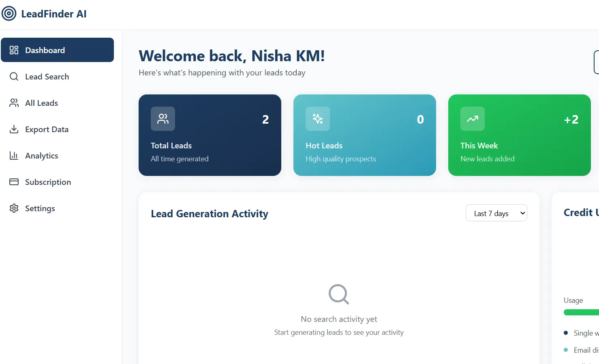The height and width of the screenshot is (364, 599).
Task: Click the Dashboard grid icon in sidebar
Action: click(14, 50)
